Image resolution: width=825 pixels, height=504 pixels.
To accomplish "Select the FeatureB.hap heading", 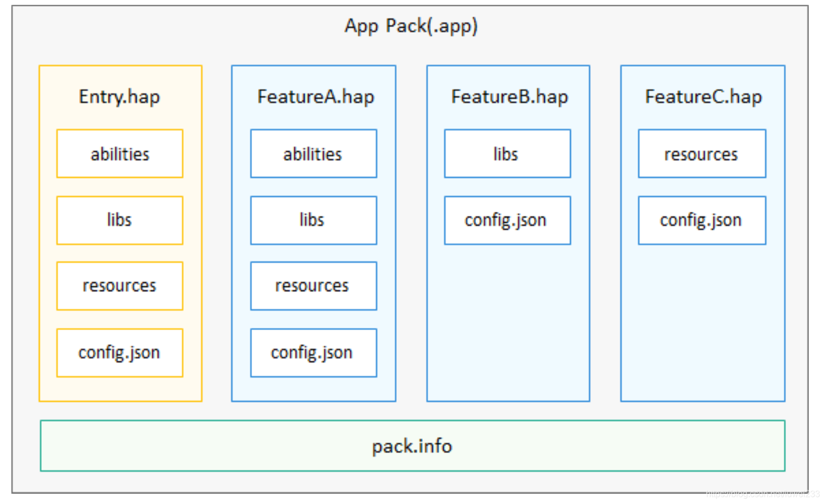I will coord(510,97).
